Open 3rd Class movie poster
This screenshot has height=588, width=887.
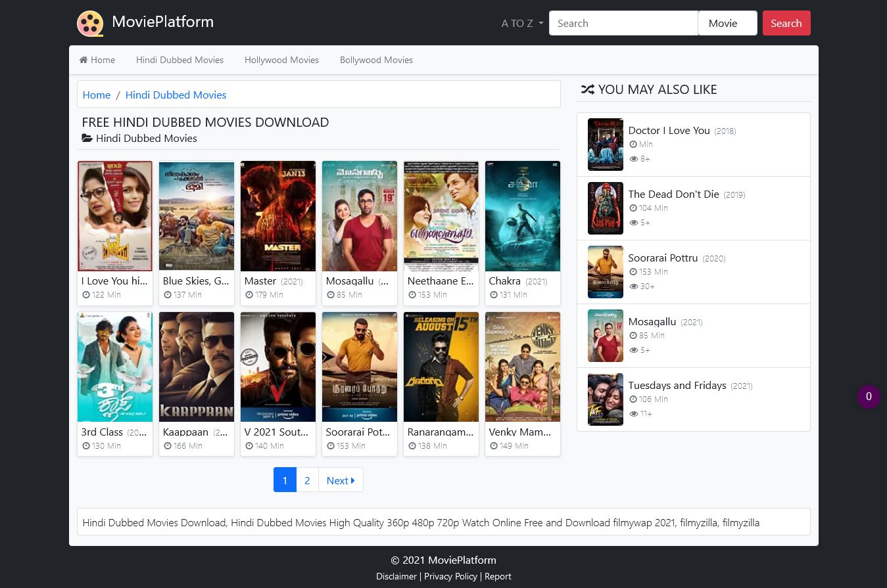pos(115,367)
